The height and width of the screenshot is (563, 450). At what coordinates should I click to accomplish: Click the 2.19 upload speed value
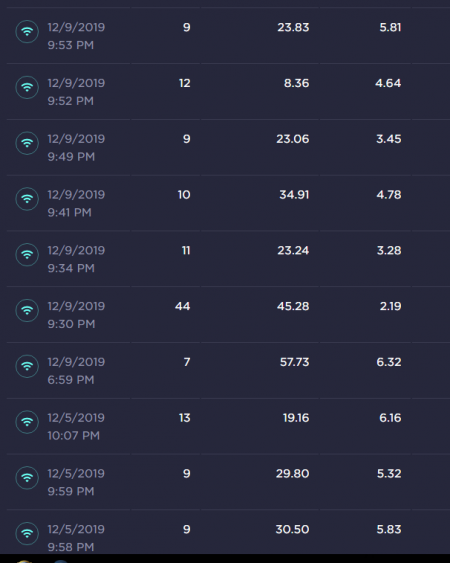pyautogui.click(x=390, y=306)
